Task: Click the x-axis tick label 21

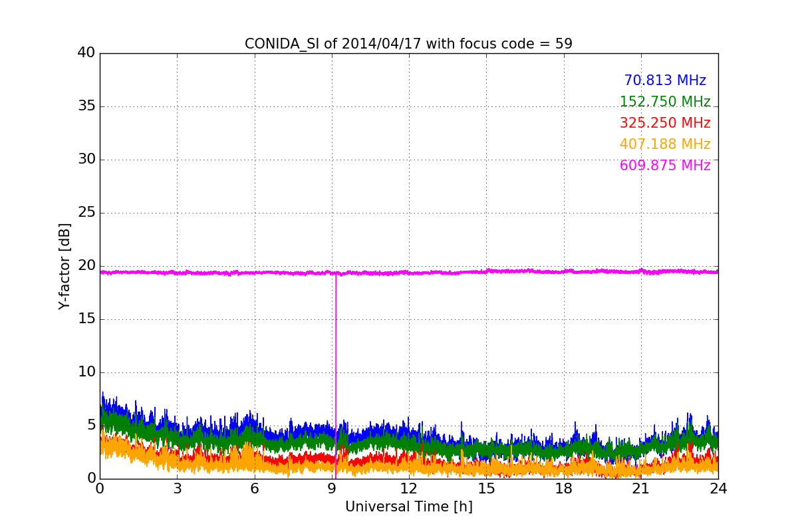Action: coord(641,488)
